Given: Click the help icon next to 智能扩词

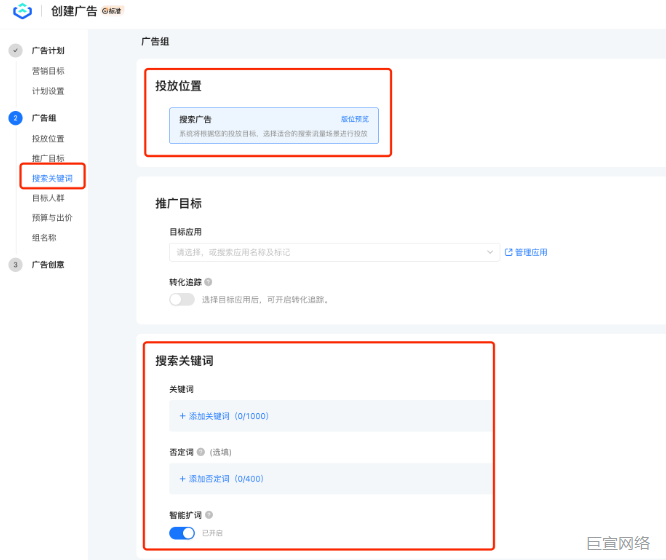Looking at the screenshot, I should pos(209,515).
